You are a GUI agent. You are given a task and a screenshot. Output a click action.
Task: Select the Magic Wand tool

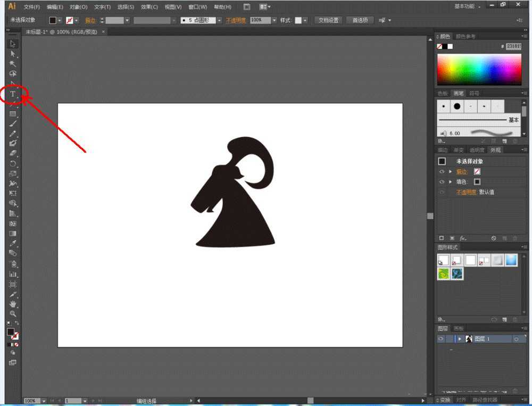coord(12,63)
